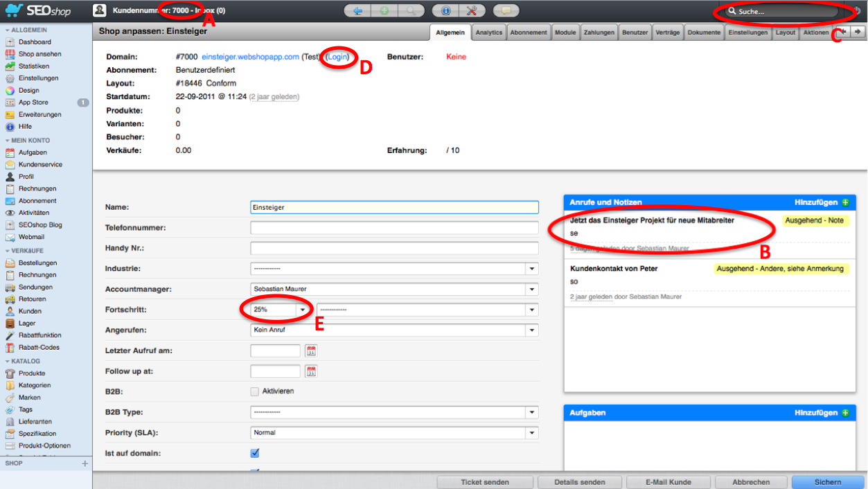Click the yellow speech bubble note icon
The height and width of the screenshot is (489, 868).
506,11
